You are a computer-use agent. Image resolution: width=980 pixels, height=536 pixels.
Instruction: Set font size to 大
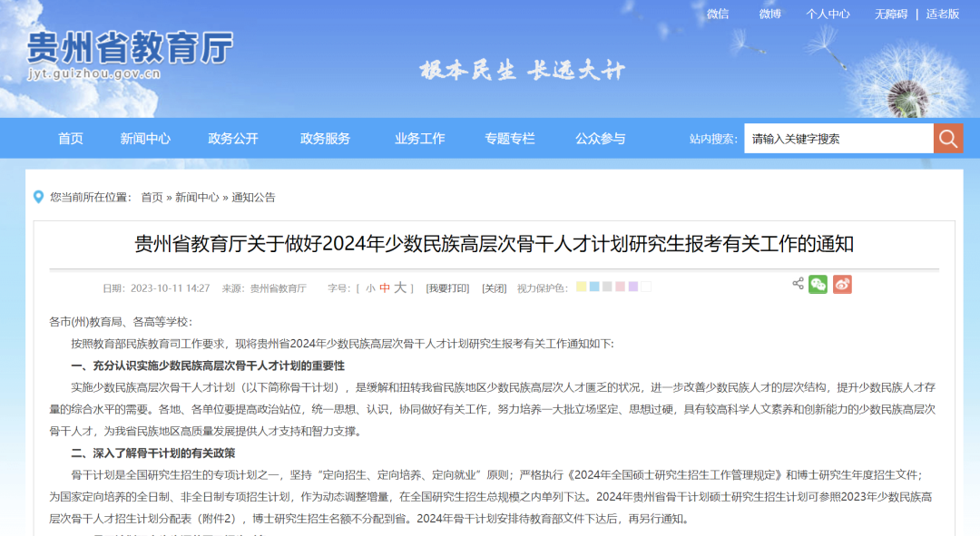point(400,287)
